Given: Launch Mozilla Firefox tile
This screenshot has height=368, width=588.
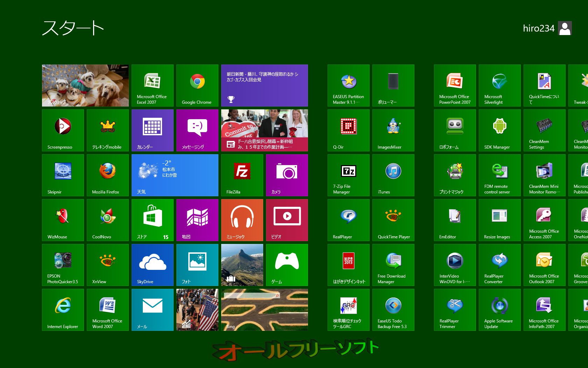Looking at the screenshot, I should [108, 175].
